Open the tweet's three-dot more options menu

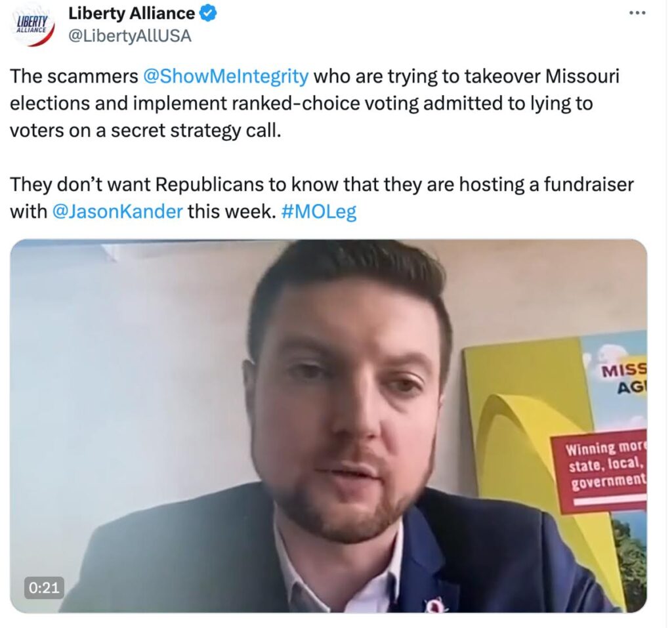637,13
